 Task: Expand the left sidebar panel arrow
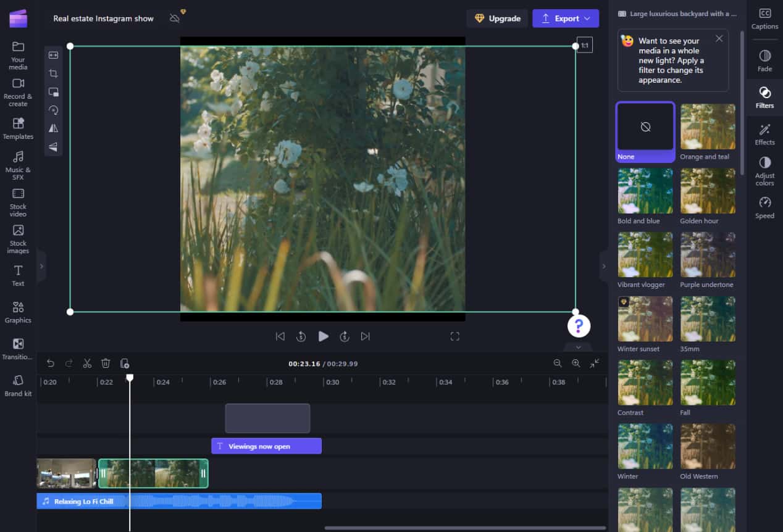click(41, 266)
